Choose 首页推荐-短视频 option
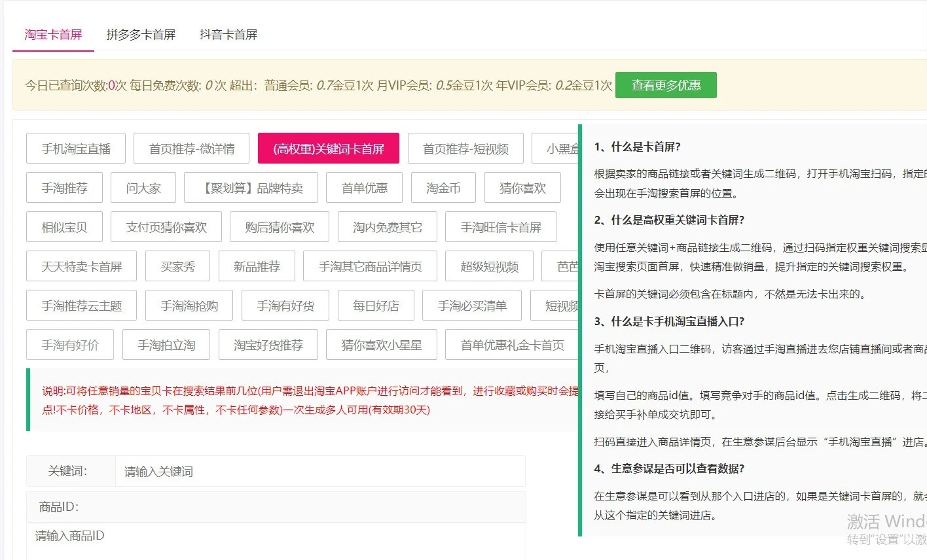927x560 pixels. pyautogui.click(x=465, y=149)
